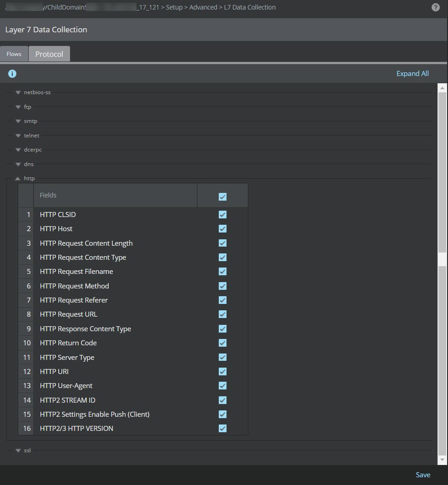448x485 pixels.
Task: Click the HTTP Return Code field name
Action: [x=68, y=343]
